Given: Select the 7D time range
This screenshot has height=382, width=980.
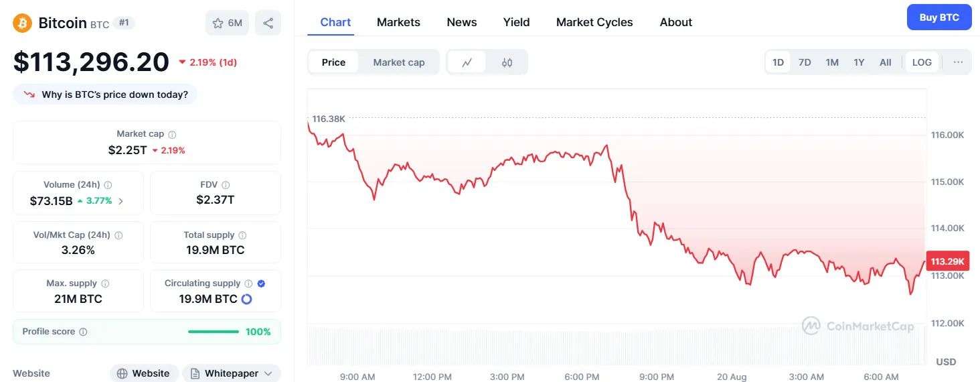Looking at the screenshot, I should (x=805, y=62).
